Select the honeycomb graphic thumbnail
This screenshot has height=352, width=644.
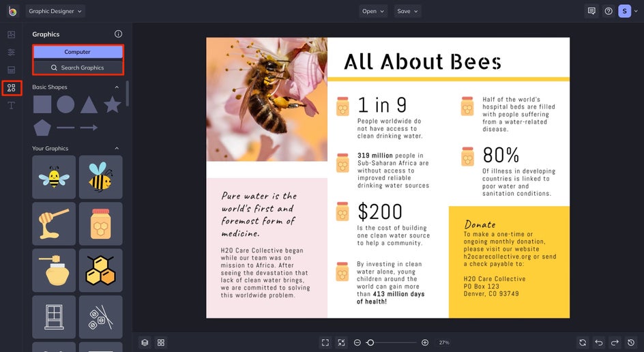click(101, 270)
